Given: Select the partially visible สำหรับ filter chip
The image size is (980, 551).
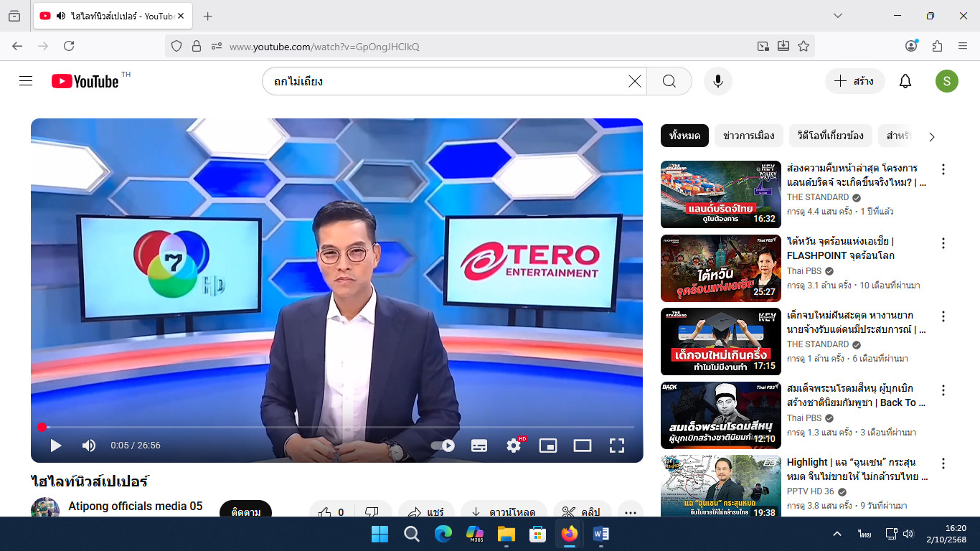Looking at the screenshot, I should click(x=897, y=136).
